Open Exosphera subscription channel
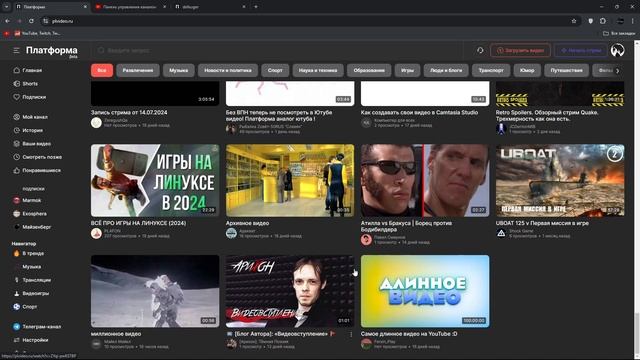Viewport: 640px width, 360px height. (29, 214)
